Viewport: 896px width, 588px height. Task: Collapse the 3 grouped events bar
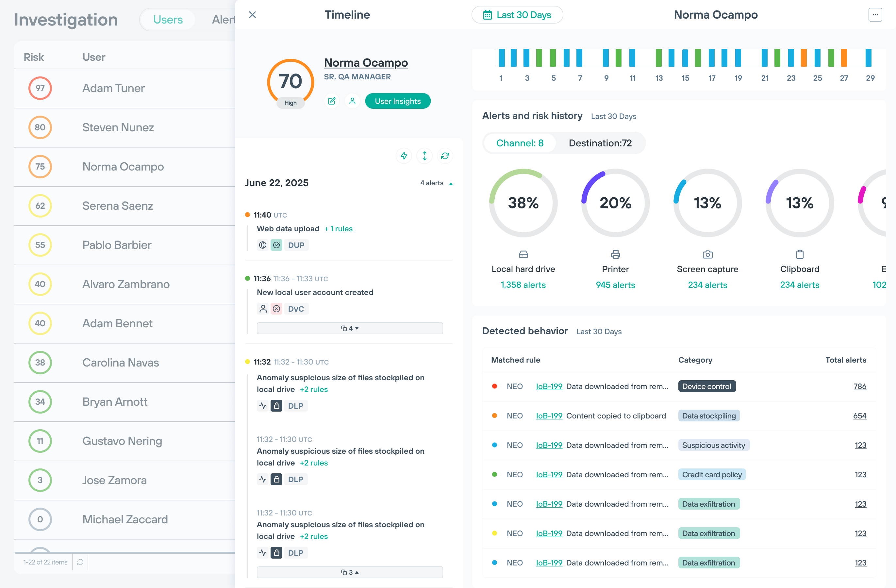click(349, 572)
